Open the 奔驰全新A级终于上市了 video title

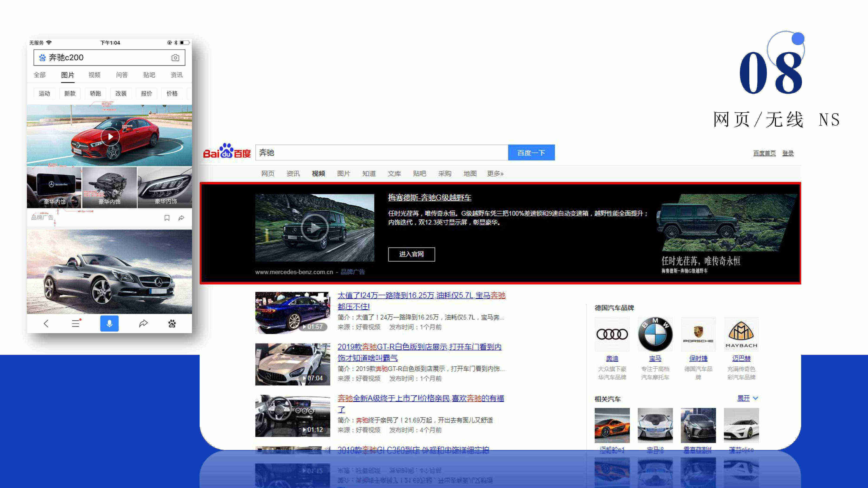coord(421,404)
